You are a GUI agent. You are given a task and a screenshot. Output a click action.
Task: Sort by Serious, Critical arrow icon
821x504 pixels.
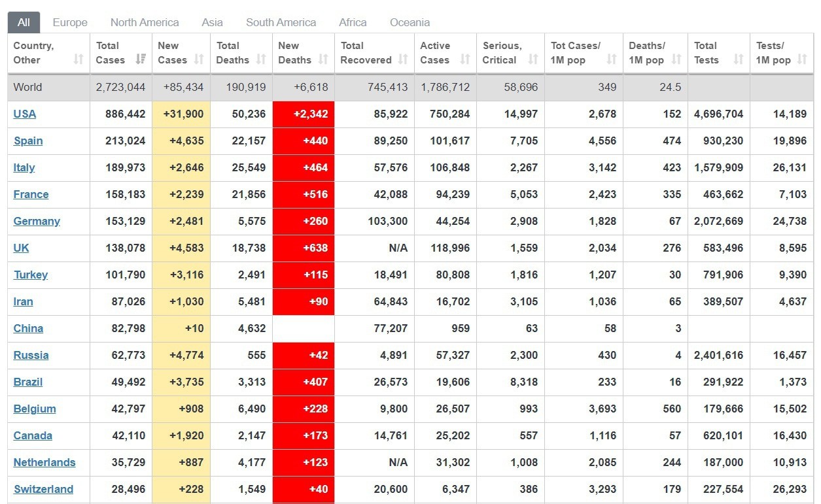click(x=533, y=59)
